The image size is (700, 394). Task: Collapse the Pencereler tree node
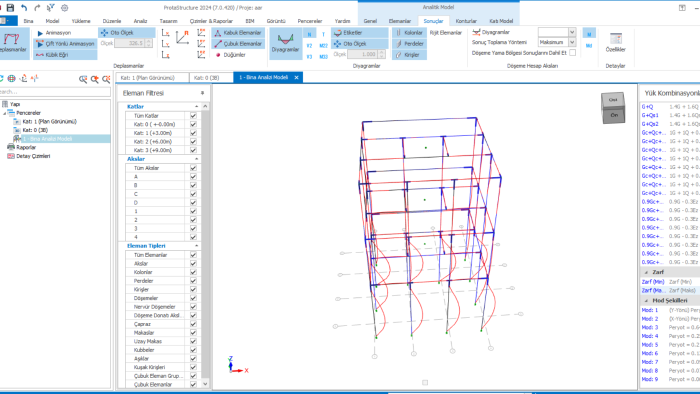click(4, 113)
